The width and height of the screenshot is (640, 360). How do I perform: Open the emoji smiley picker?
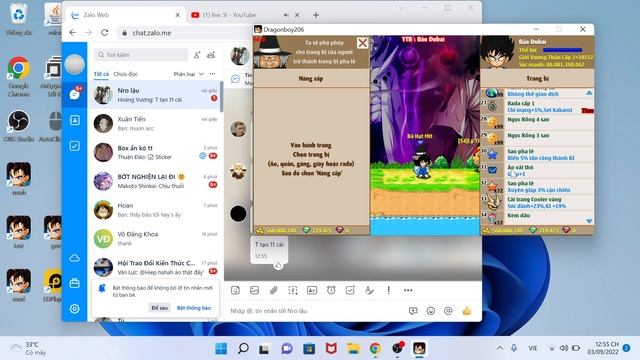pyautogui.click(x=431, y=311)
